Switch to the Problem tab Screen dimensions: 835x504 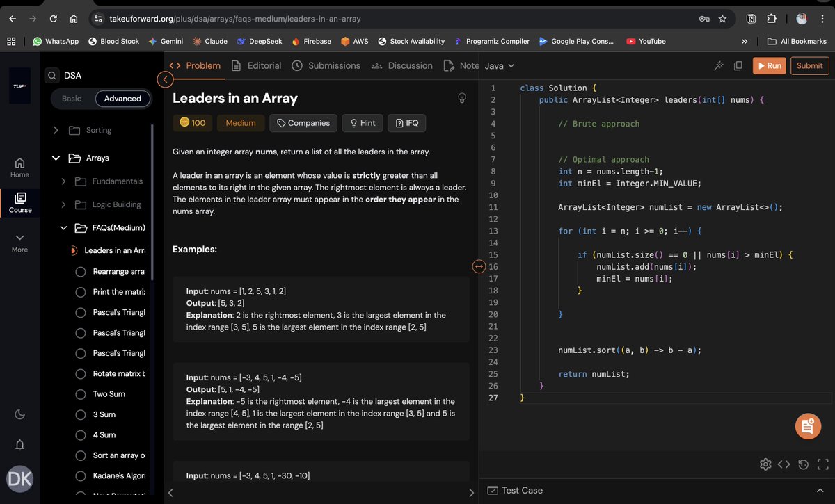pyautogui.click(x=196, y=65)
